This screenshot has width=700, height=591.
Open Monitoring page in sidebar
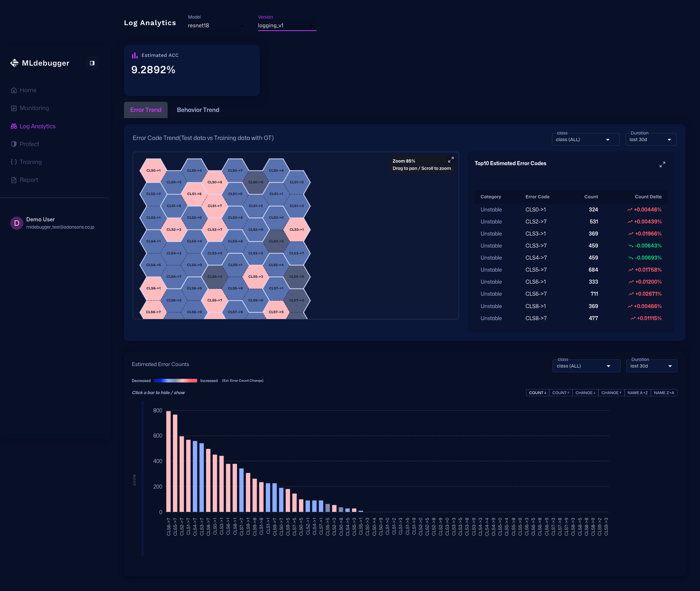click(x=34, y=108)
